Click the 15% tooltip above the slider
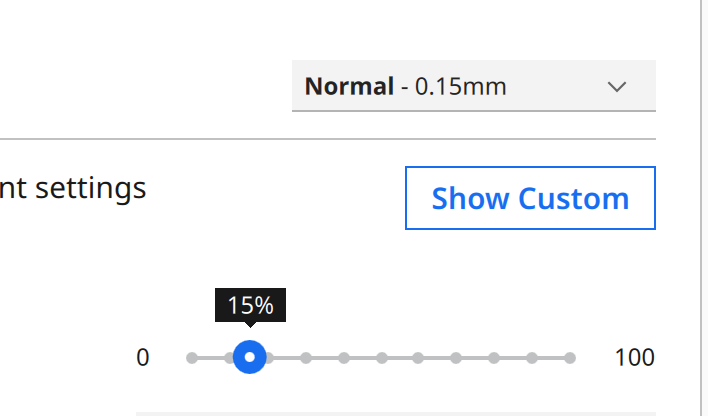Image resolution: width=708 pixels, height=416 pixels. [x=250, y=305]
